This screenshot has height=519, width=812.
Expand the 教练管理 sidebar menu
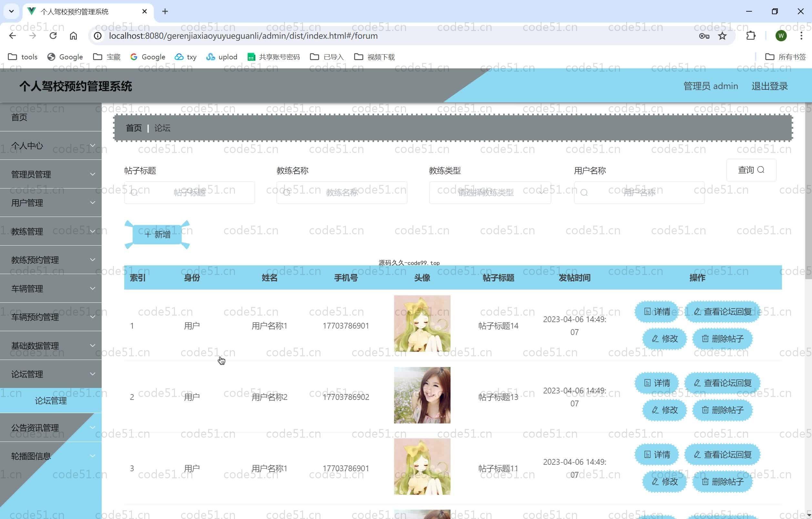(x=51, y=231)
